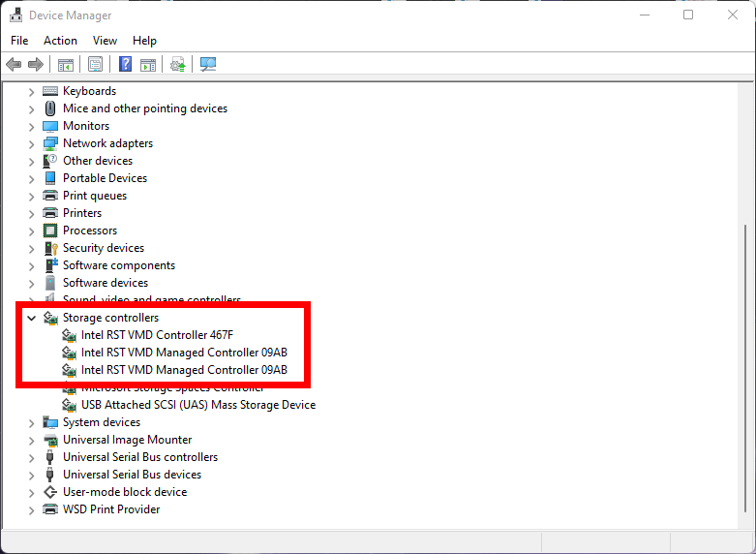Select the Mice and other pointing devices label

tap(145, 108)
